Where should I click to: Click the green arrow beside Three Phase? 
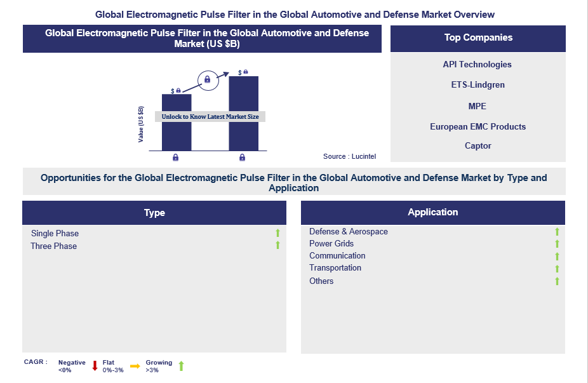click(x=277, y=245)
